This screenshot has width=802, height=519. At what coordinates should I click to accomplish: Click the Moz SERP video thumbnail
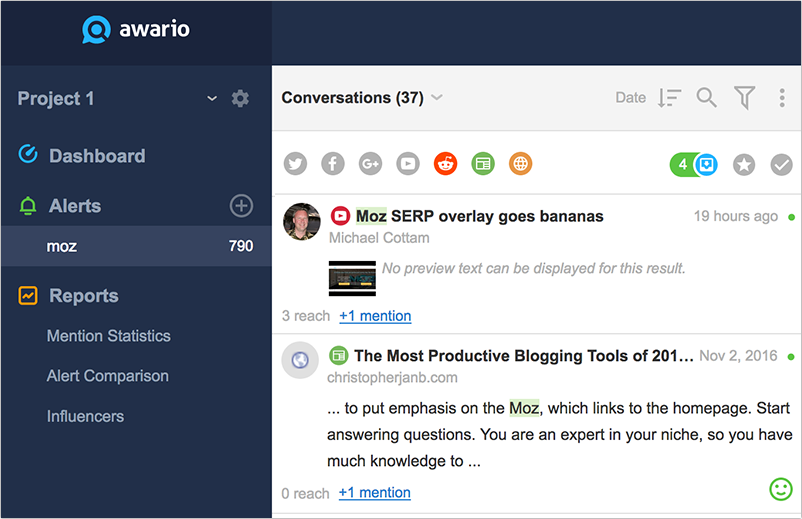click(352, 278)
